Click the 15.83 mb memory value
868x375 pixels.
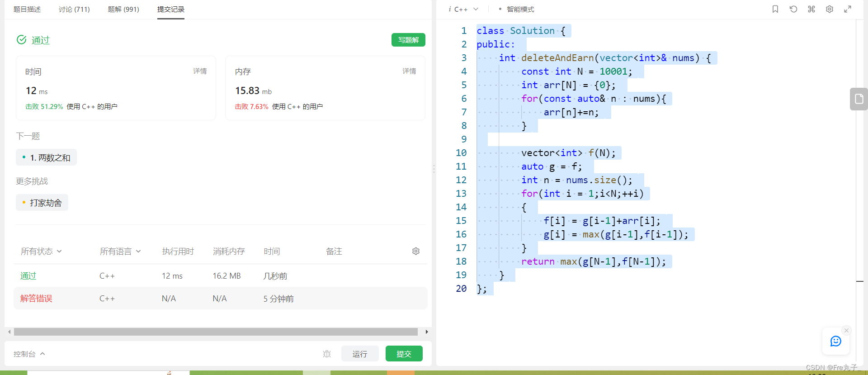253,91
